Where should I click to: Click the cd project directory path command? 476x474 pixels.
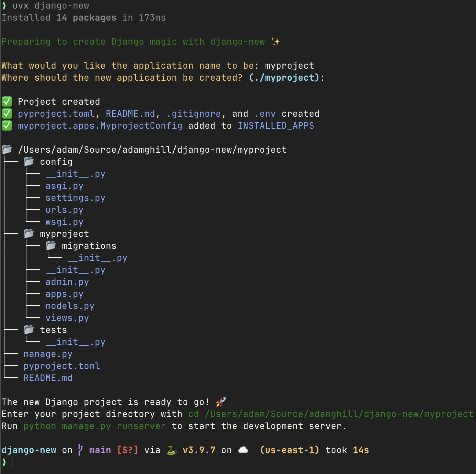(x=330, y=414)
